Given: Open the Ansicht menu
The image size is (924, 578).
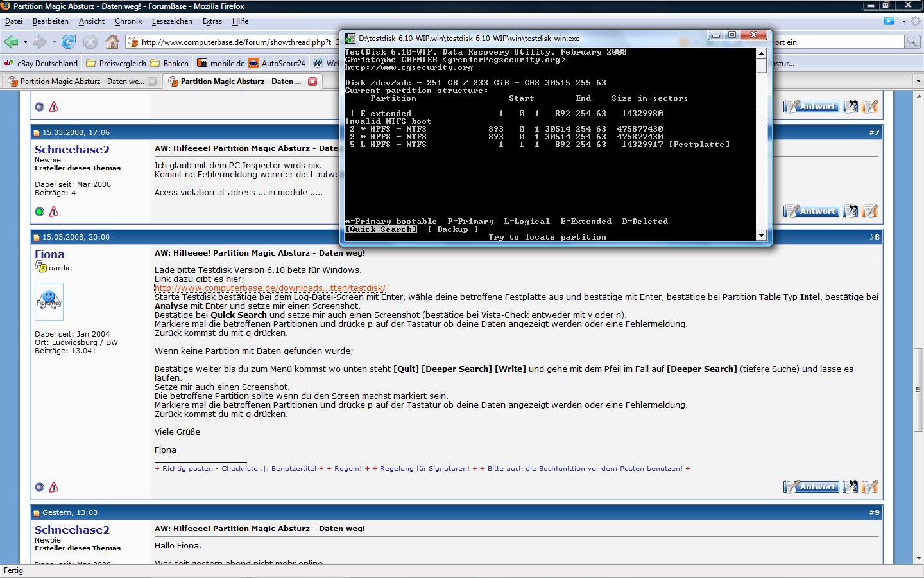Looking at the screenshot, I should point(92,21).
